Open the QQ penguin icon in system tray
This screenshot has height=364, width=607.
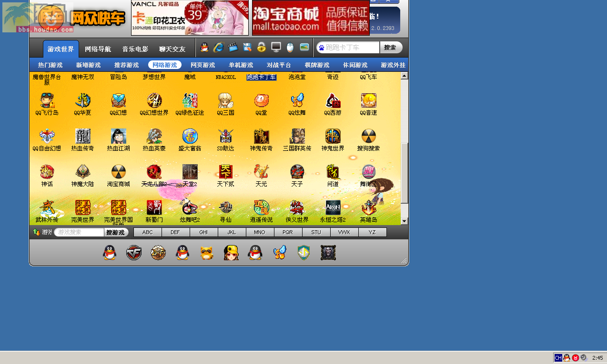click(567, 358)
